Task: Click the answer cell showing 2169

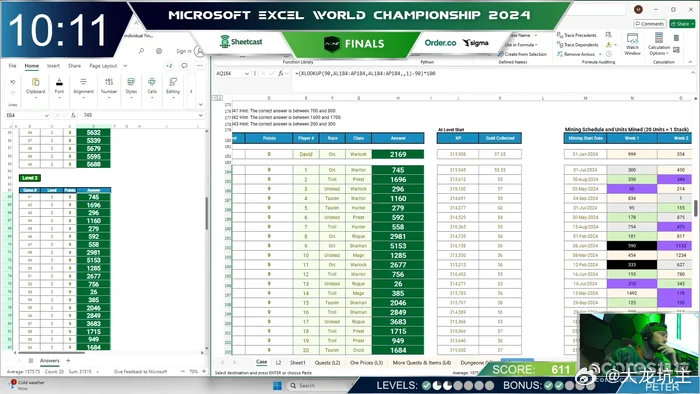Action: (398, 154)
